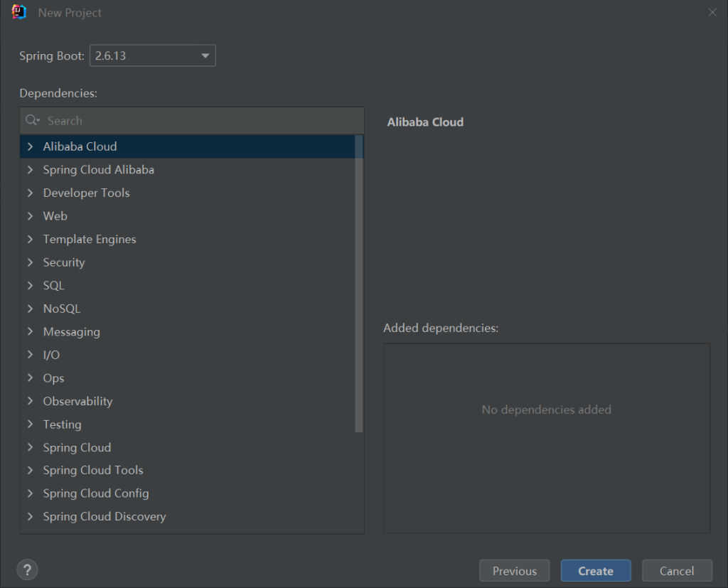Image resolution: width=728 pixels, height=588 pixels.
Task: Select the Testing category label
Action: pos(63,424)
